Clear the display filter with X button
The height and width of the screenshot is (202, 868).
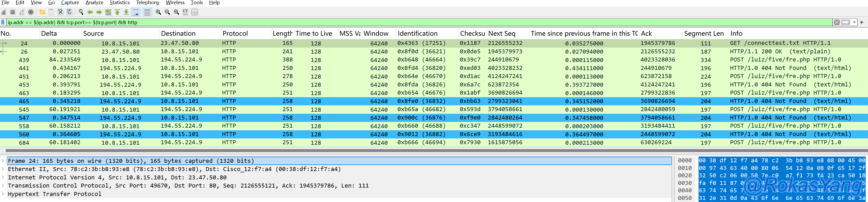tap(837, 22)
